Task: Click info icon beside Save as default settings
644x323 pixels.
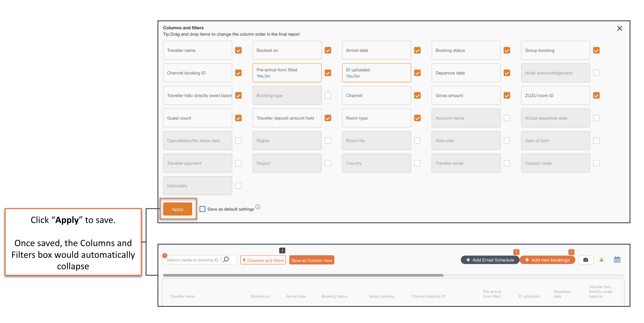Action: pyautogui.click(x=258, y=207)
